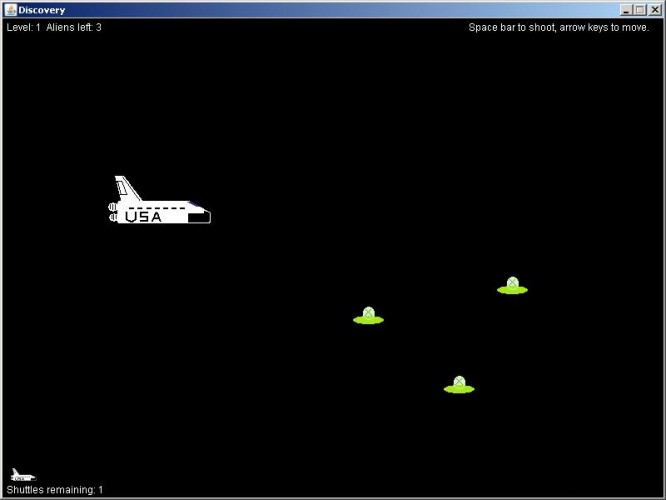This screenshot has width=666, height=500.
Task: Click the 'Discovery' window title
Action: click(x=42, y=10)
